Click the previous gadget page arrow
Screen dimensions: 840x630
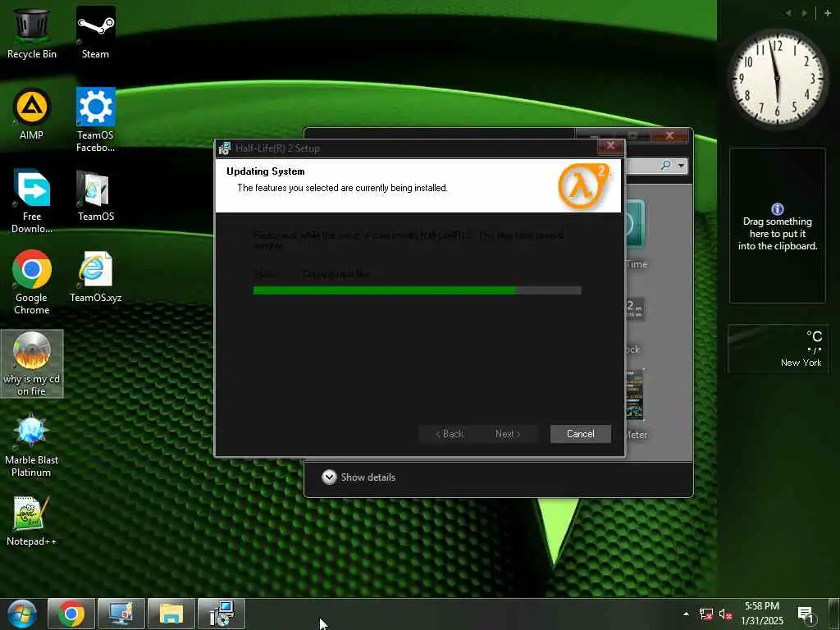(788, 13)
